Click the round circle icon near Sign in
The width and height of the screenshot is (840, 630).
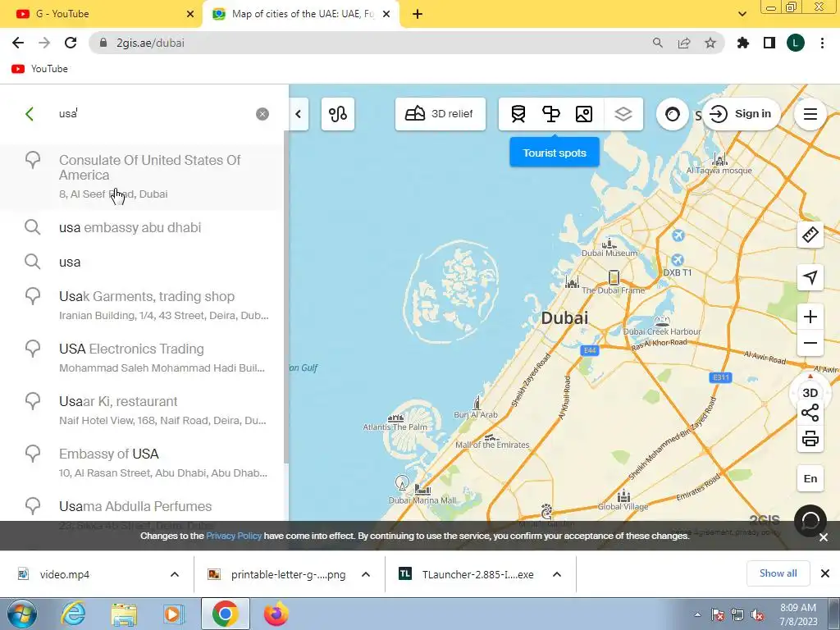(x=673, y=113)
